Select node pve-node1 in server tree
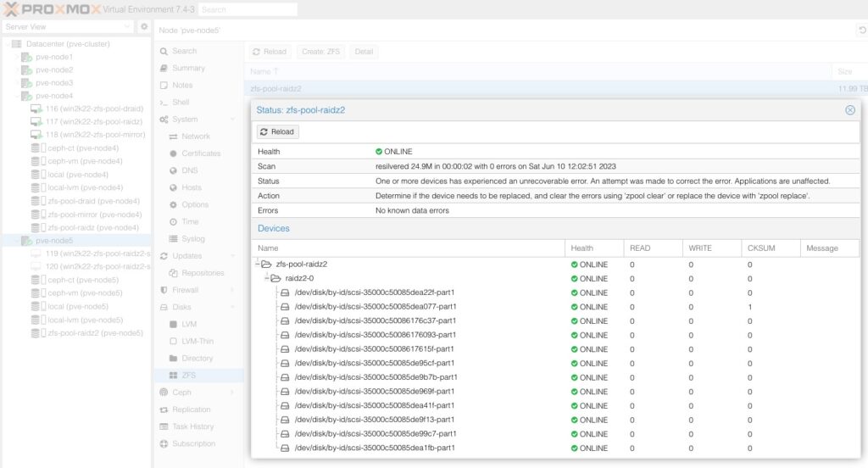 53,57
